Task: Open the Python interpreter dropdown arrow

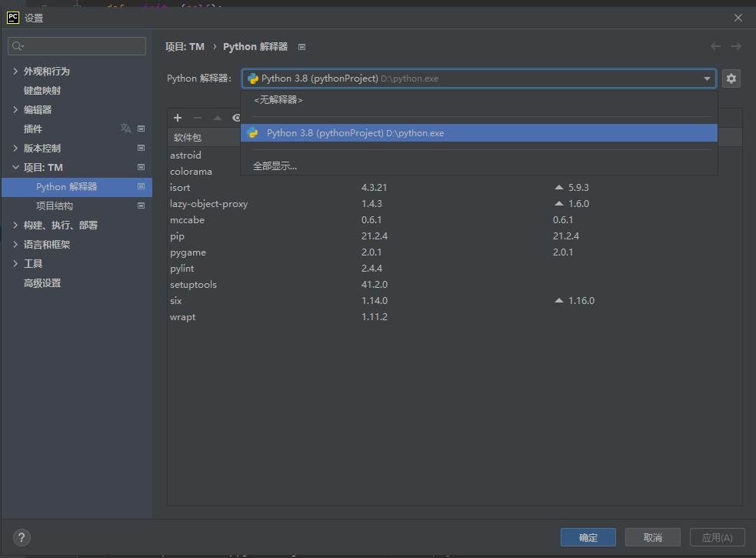Action: [x=707, y=79]
